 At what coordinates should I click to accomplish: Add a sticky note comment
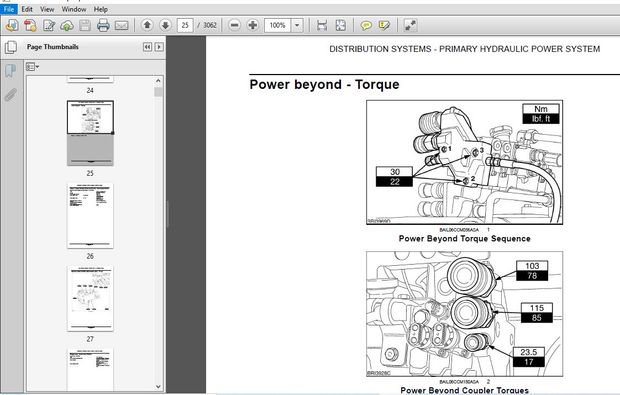click(366, 26)
